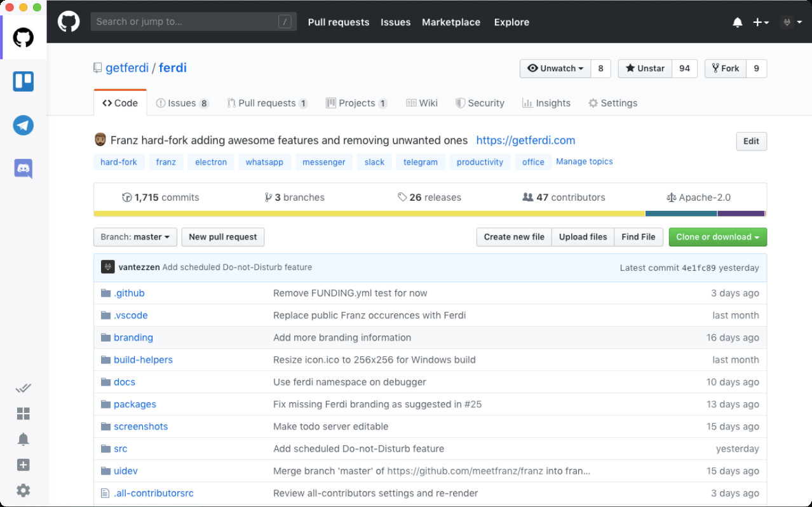Add a new service with plus icon

tap(24, 465)
